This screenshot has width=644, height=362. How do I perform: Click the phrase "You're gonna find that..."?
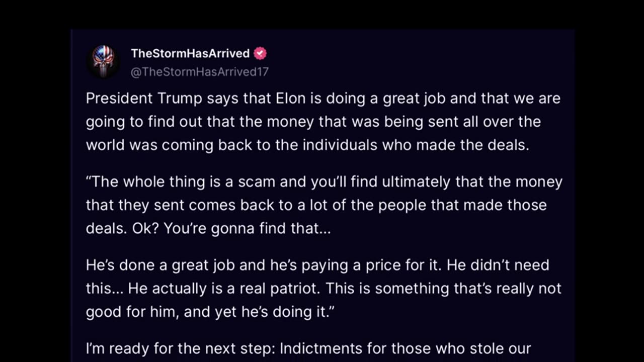click(x=247, y=228)
